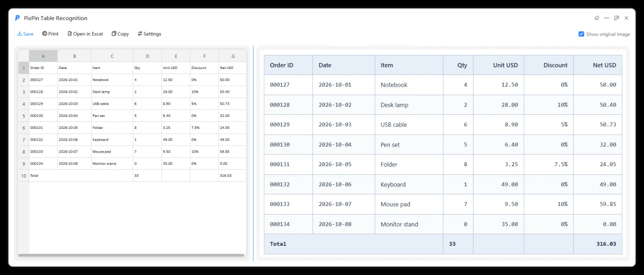The height and width of the screenshot is (275, 644).
Task: Click spreadsheet cell '59.85'
Action: click(x=233, y=152)
